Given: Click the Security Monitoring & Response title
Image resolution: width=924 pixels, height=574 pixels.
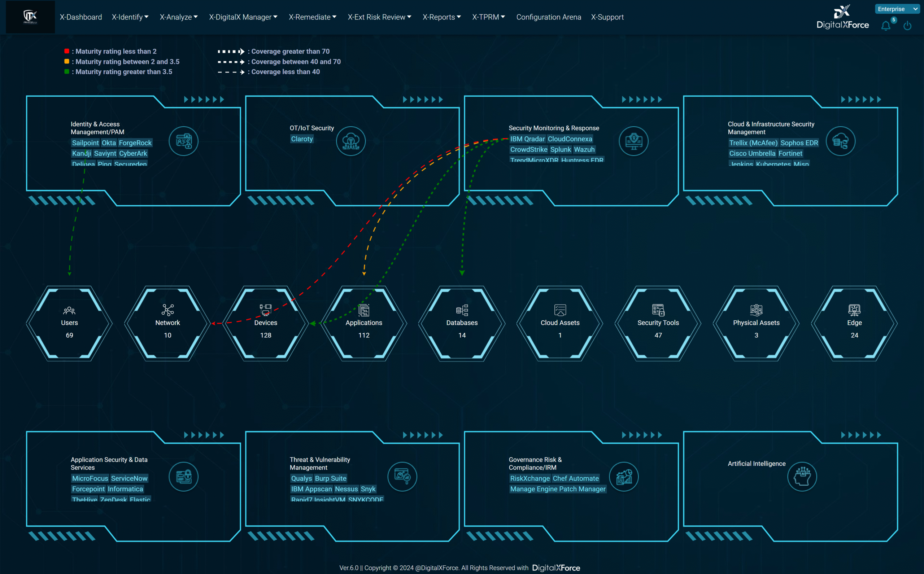Looking at the screenshot, I should [554, 128].
